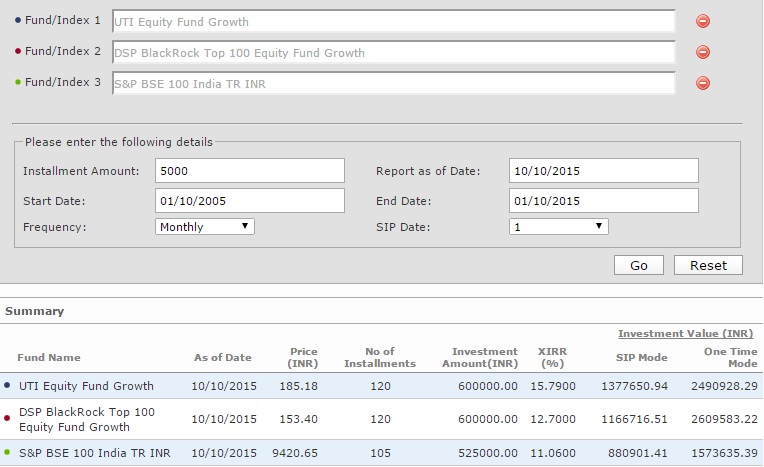The width and height of the screenshot is (764, 467).
Task: Click the Start Date field 01/10/2005
Action: [249, 201]
